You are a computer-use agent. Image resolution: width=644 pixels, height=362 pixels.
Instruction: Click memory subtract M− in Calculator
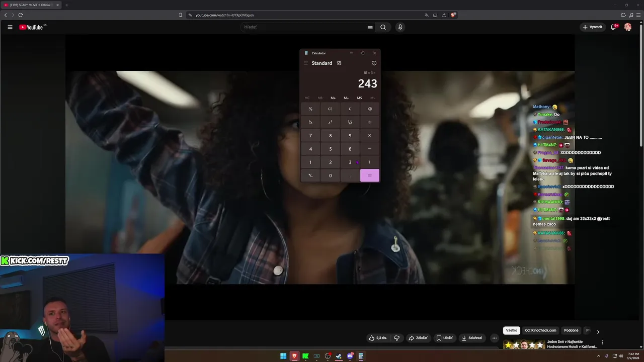pyautogui.click(x=346, y=98)
